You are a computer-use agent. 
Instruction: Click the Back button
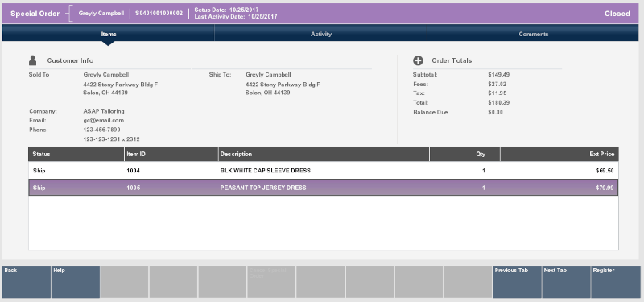point(27,282)
